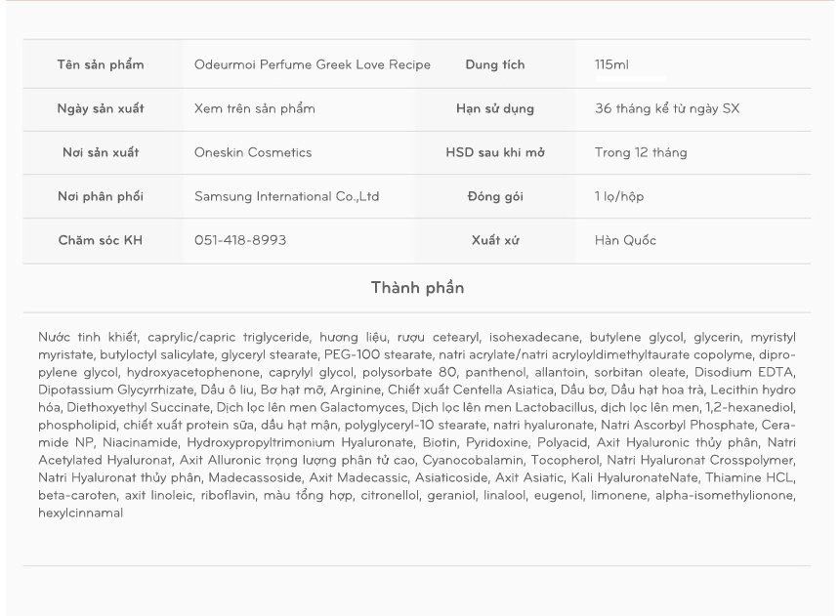
Task: Click the "Nơi sản xuất" label cell
Action: (x=101, y=152)
